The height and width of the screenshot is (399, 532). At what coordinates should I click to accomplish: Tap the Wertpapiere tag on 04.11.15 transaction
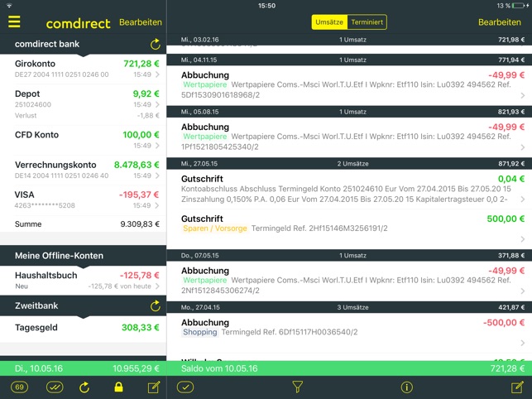[x=205, y=84]
